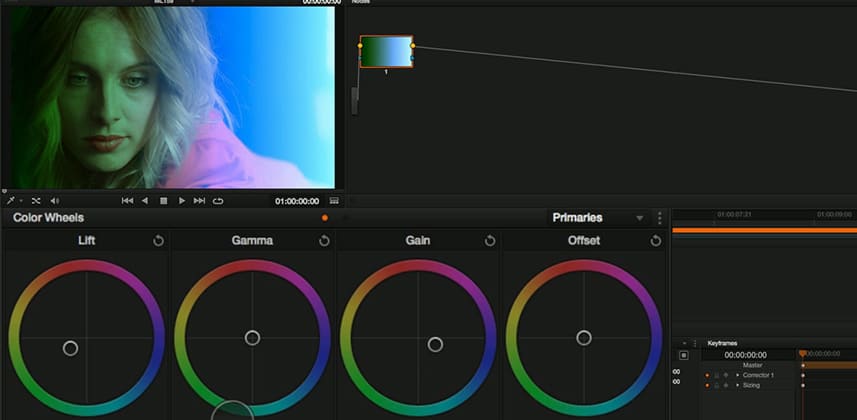Click node 1's yellow RGB output connector
Image resolution: width=857 pixels, height=420 pixels.
413,45
